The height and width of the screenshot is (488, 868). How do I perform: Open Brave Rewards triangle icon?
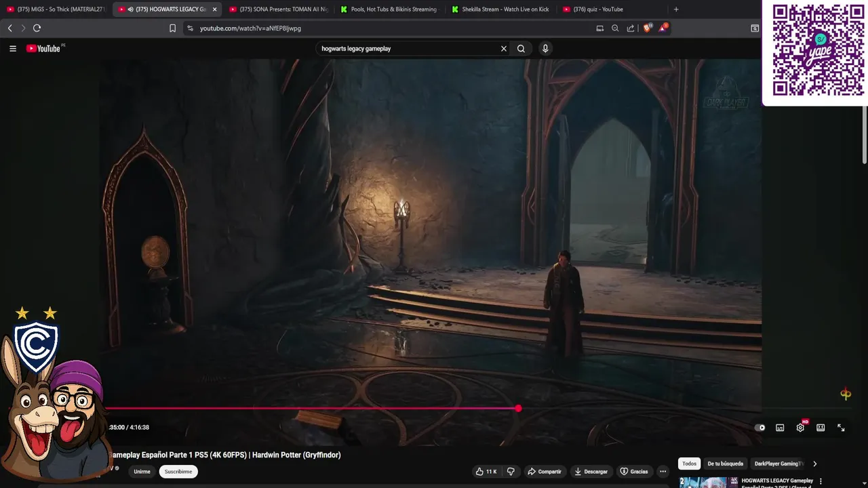[663, 28]
